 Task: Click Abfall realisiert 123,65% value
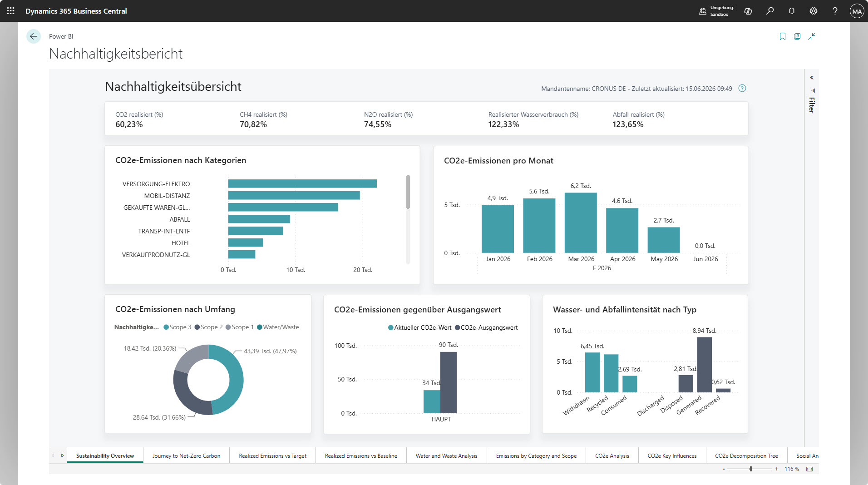tap(628, 124)
